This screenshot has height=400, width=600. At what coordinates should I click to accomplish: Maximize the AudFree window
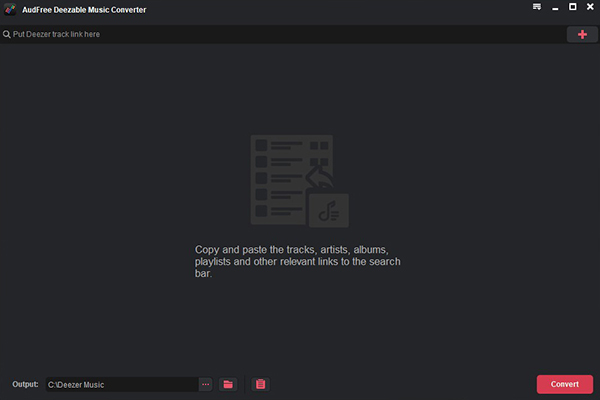coord(572,7)
